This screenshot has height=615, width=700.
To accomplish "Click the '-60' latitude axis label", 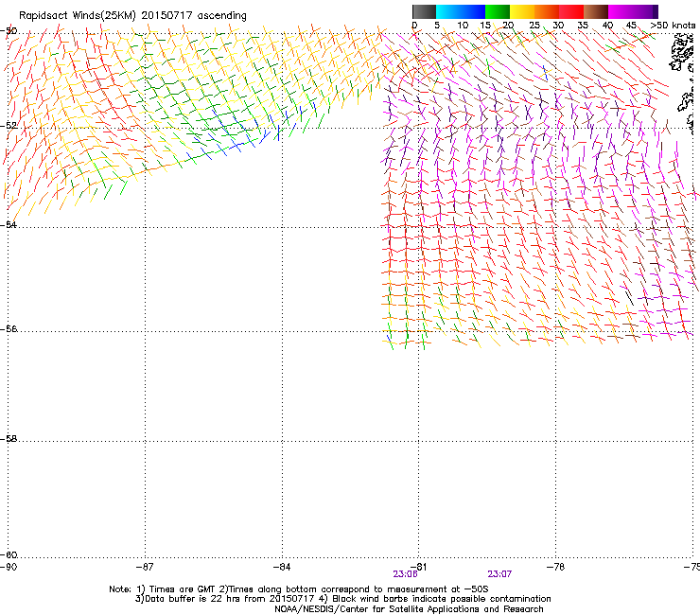I will click(9, 554).
